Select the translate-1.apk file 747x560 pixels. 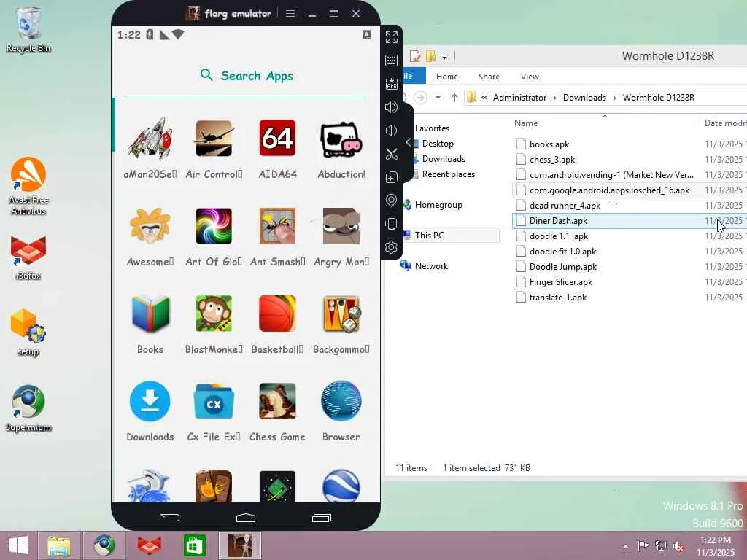click(558, 297)
